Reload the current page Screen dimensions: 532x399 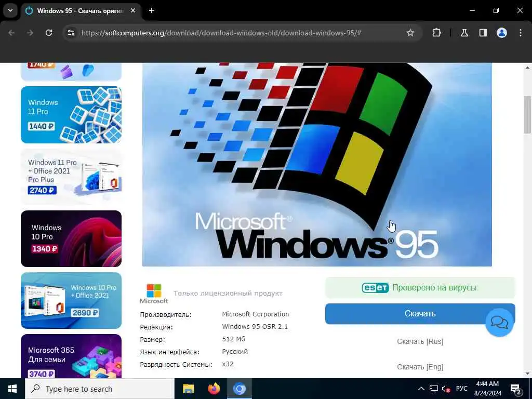49,33
